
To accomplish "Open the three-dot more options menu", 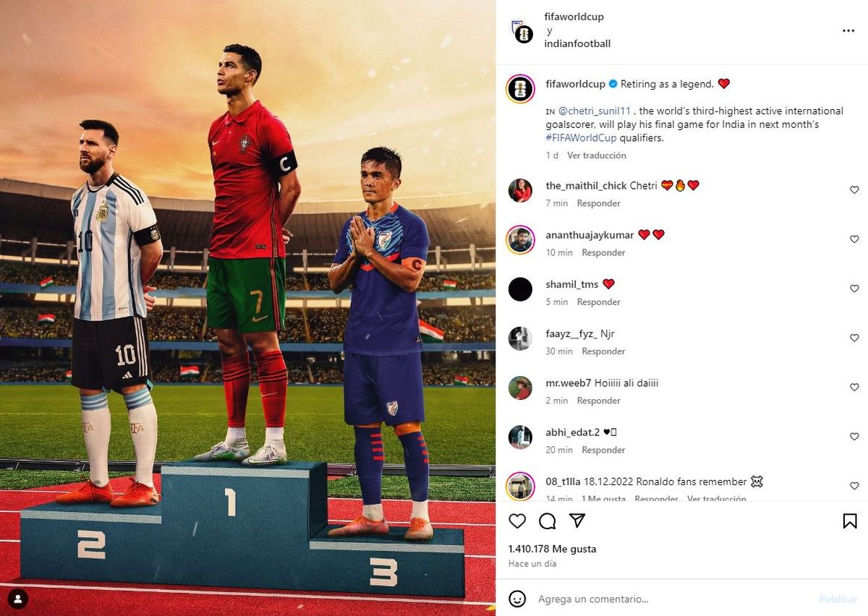I will (x=848, y=31).
